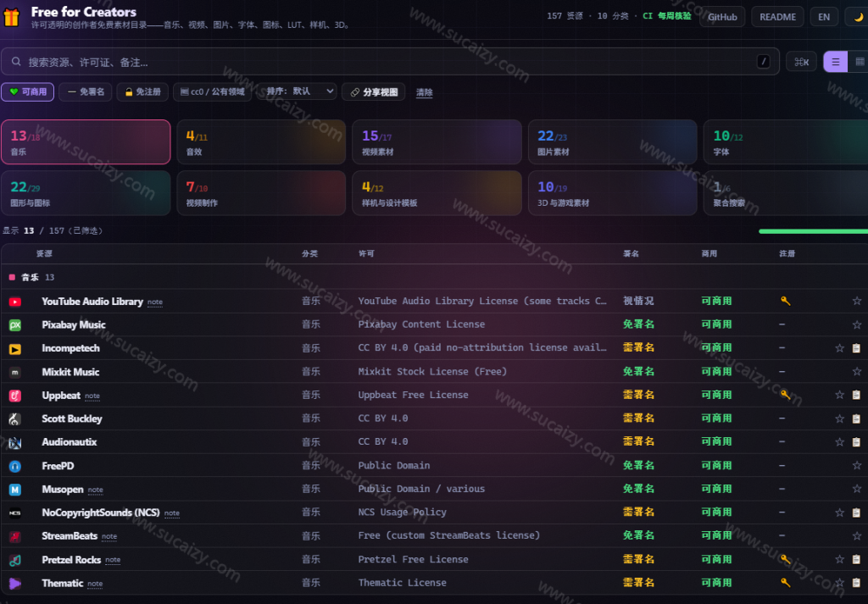
Task: Click the NoCopyrightSounds NCS row icon
Action: (x=15, y=513)
